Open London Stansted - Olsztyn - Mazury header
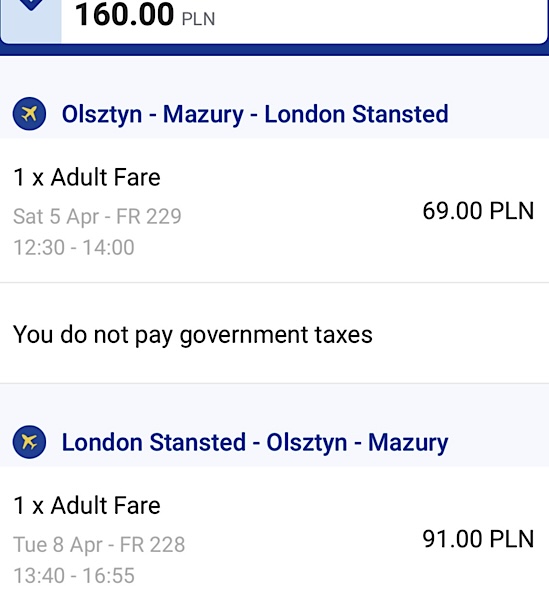Image resolution: width=549 pixels, height=598 pixels. click(x=255, y=443)
